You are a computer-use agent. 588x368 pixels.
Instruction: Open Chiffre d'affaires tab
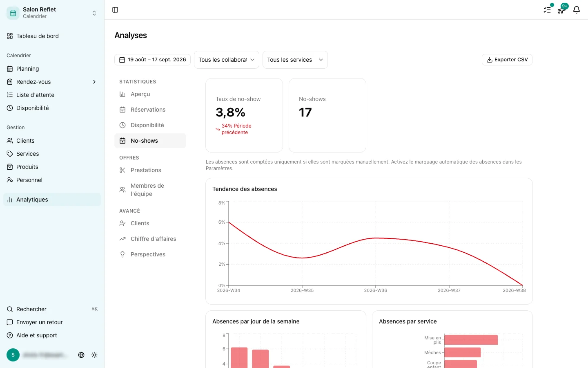(x=150, y=239)
